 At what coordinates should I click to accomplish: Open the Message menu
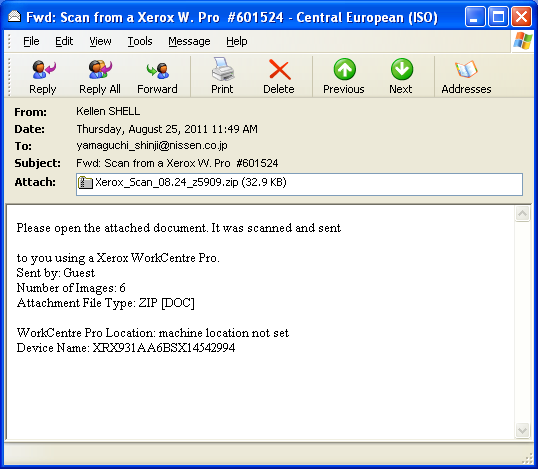tap(189, 42)
